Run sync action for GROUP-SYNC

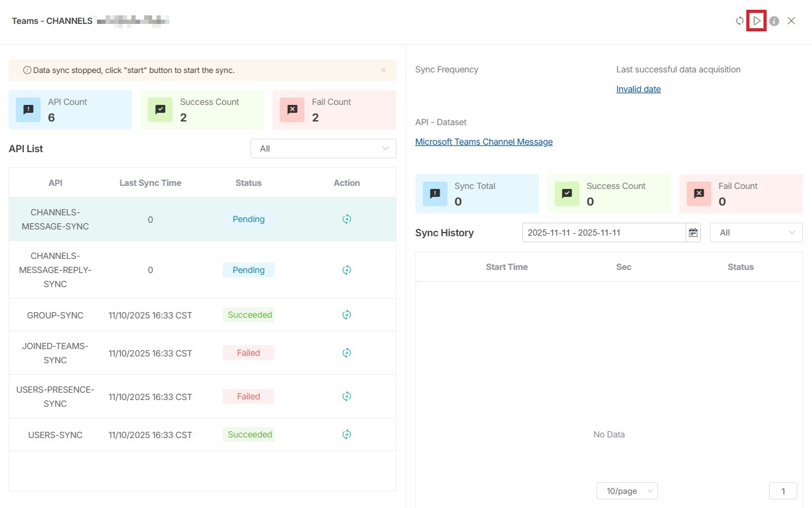[x=347, y=315]
